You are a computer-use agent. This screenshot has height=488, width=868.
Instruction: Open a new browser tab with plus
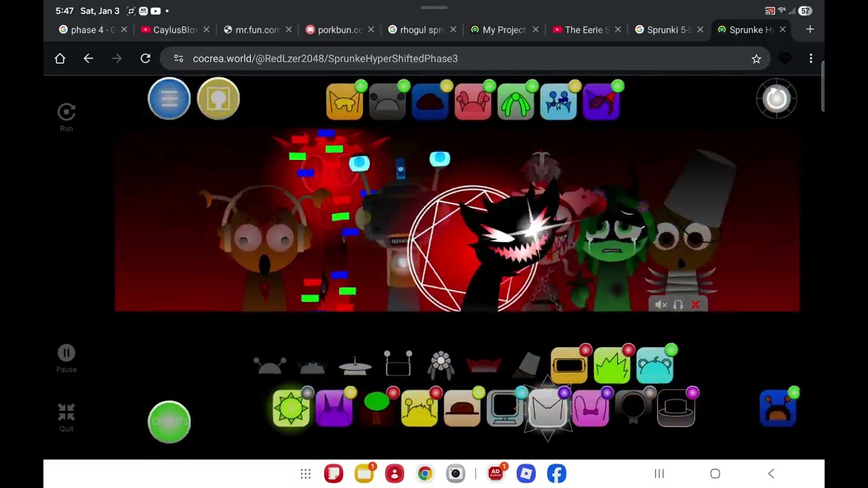810,30
